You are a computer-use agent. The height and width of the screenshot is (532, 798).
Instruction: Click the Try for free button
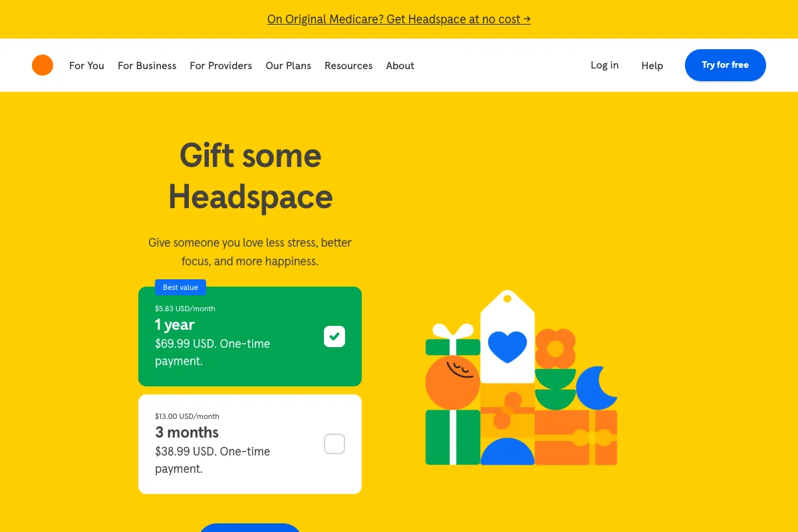pyautogui.click(x=726, y=65)
